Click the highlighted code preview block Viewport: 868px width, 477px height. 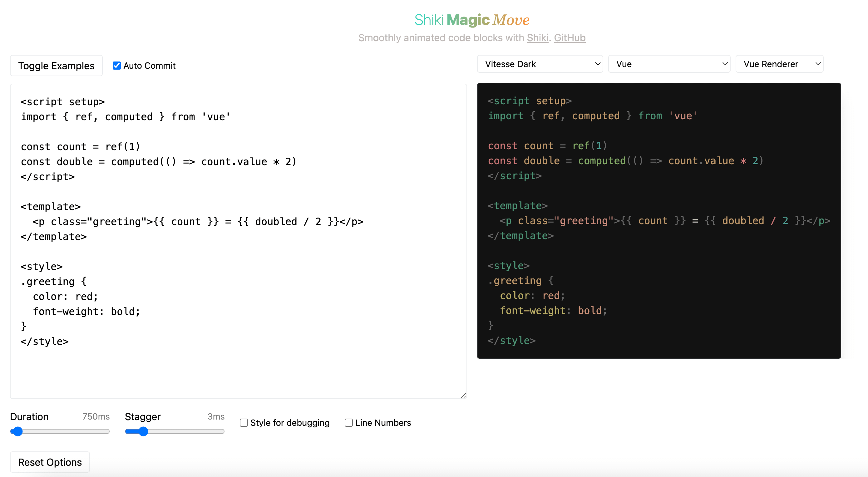click(659, 221)
